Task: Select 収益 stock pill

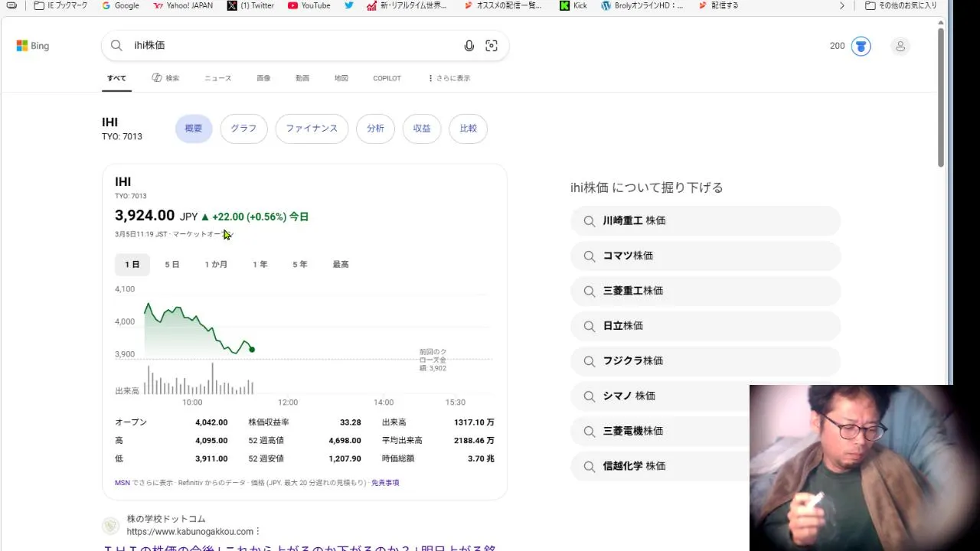Action: (422, 129)
